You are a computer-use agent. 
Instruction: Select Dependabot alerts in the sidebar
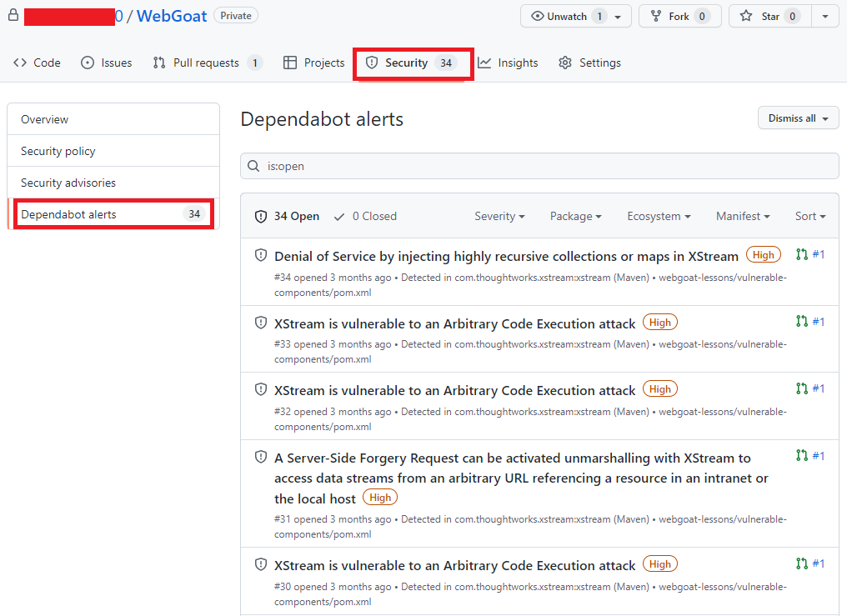click(x=113, y=214)
